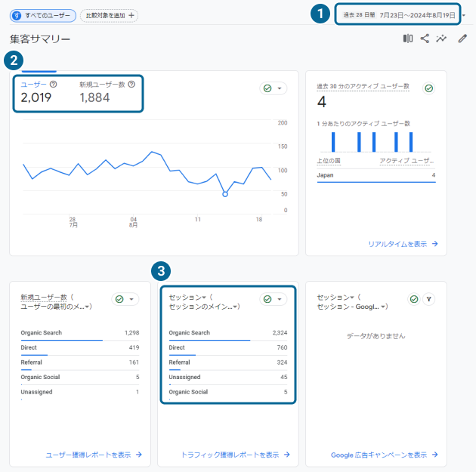Click the edit comparisons icon beside the title
The image size is (476, 472).
click(x=408, y=39)
